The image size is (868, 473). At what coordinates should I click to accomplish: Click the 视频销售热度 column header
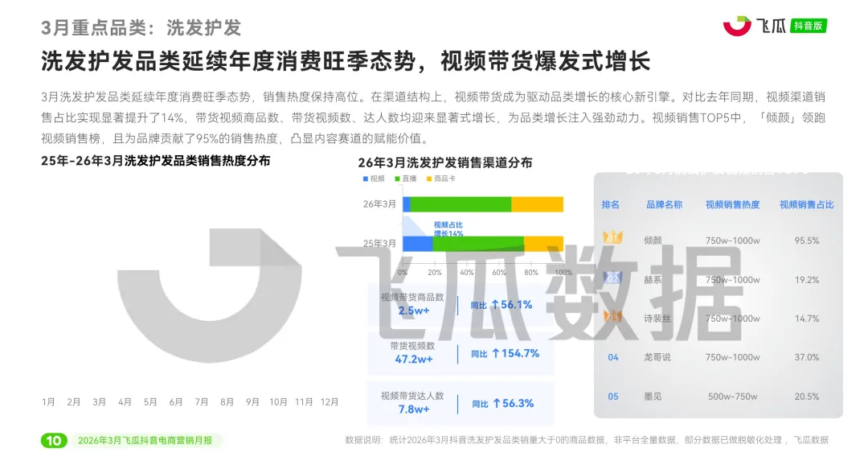(x=731, y=204)
